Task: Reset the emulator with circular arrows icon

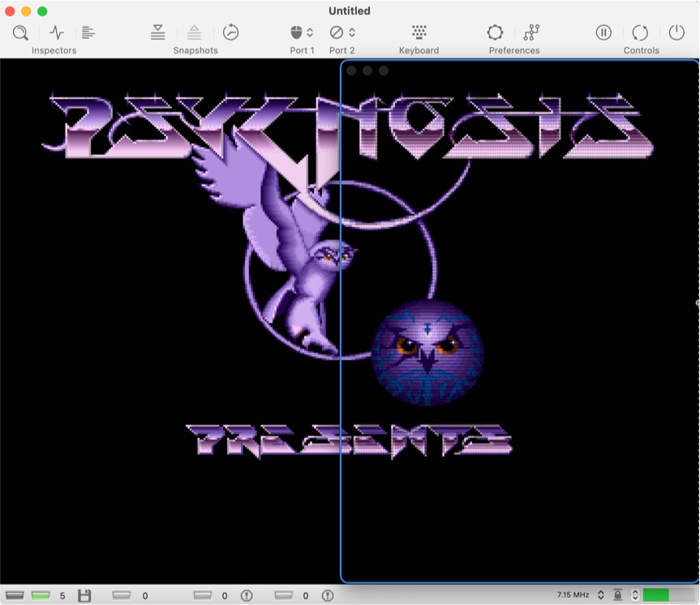Action: click(640, 32)
